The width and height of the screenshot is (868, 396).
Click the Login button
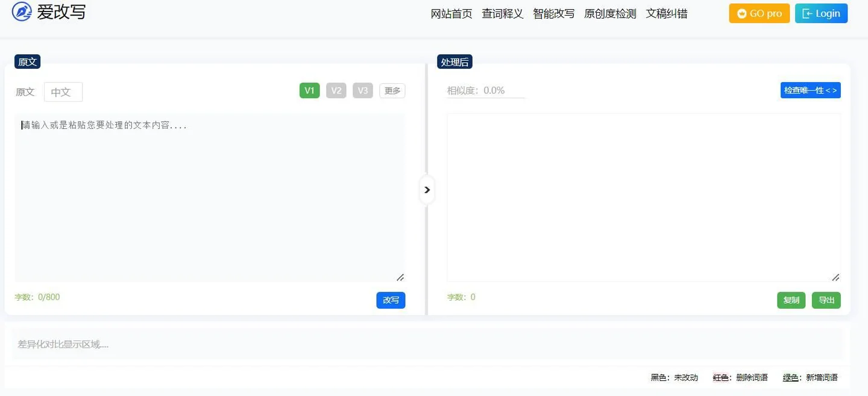[x=821, y=13]
